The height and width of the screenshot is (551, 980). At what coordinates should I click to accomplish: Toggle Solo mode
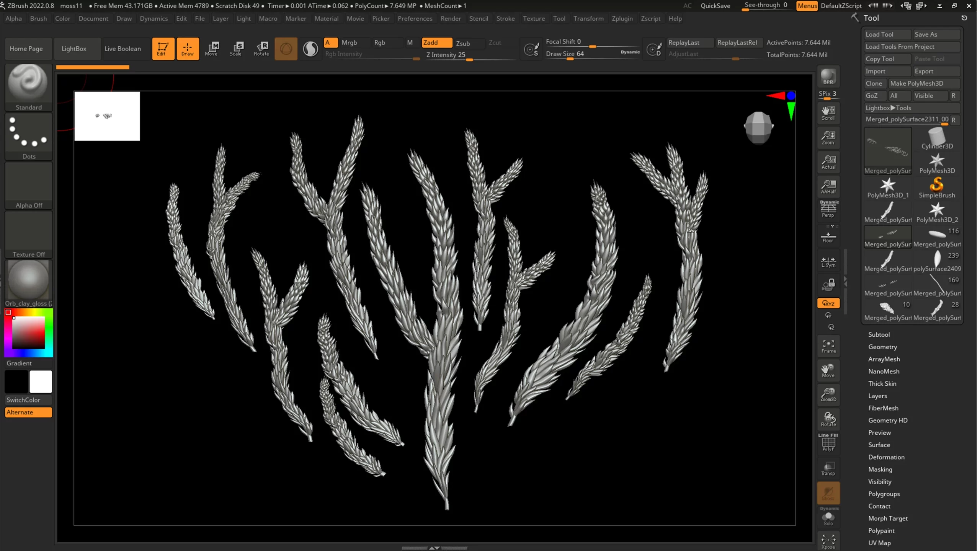point(828,517)
